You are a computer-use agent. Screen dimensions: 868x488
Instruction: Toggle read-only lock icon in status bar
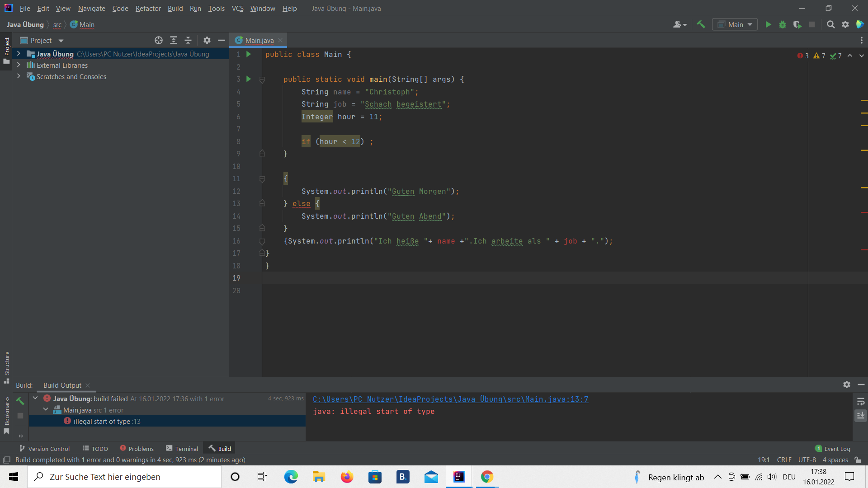coord(858,460)
